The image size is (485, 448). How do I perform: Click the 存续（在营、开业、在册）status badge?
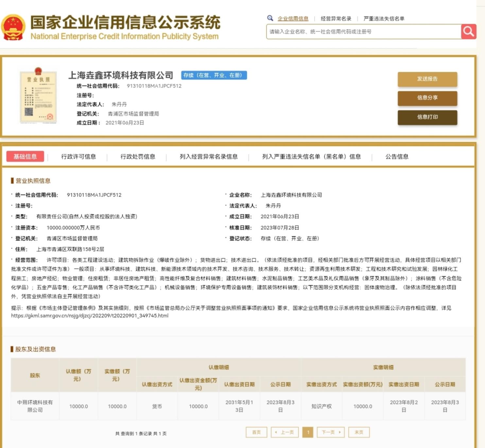pyautogui.click(x=214, y=75)
